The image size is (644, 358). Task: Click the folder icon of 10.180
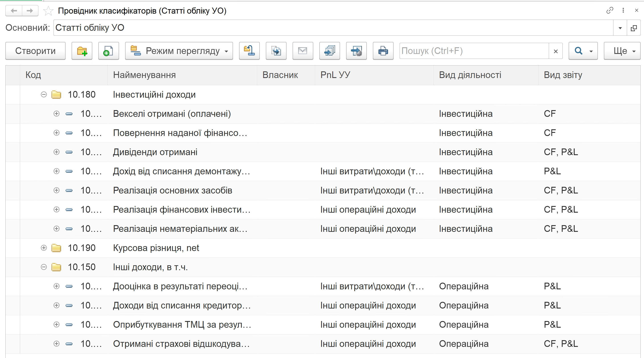coord(56,95)
